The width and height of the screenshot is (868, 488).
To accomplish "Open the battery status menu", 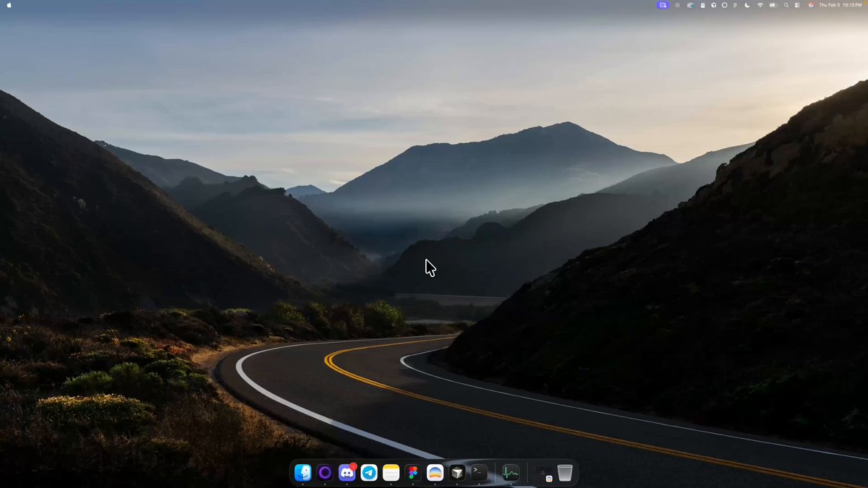I will point(773,5).
